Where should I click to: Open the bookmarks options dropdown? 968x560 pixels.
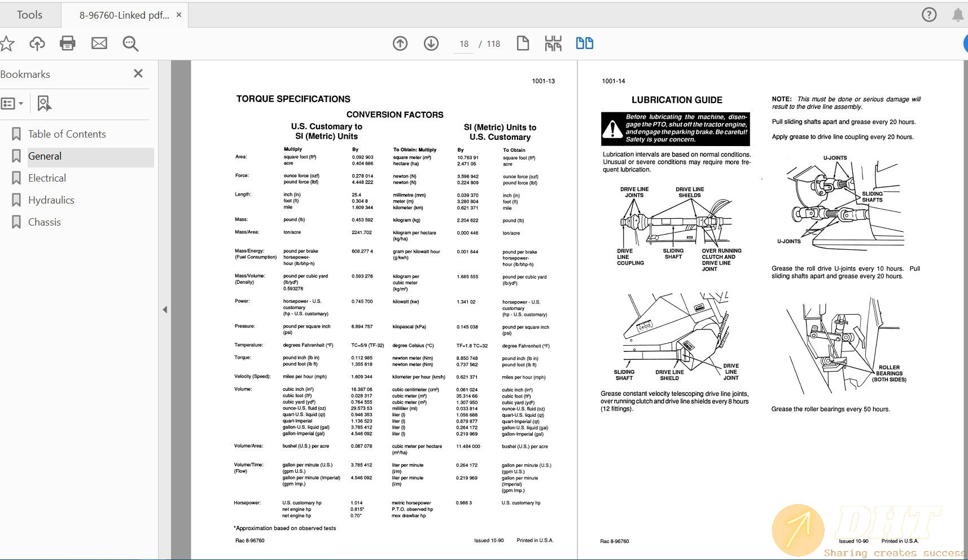click(12, 104)
